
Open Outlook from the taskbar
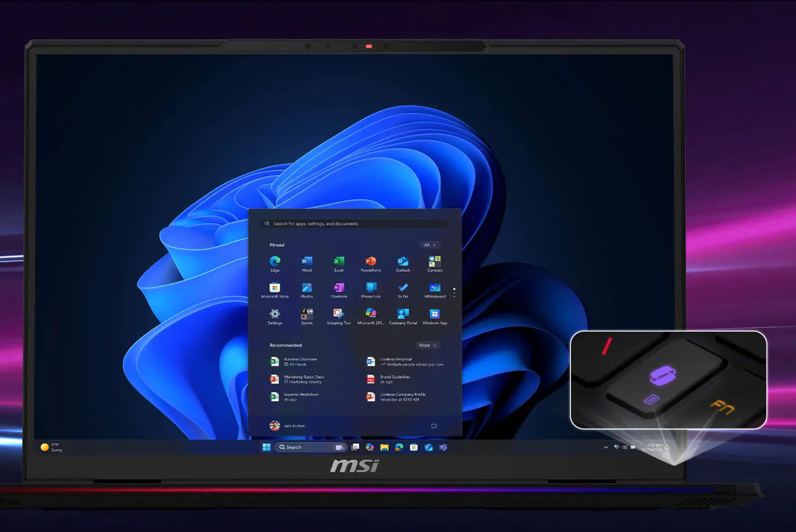tap(429, 447)
